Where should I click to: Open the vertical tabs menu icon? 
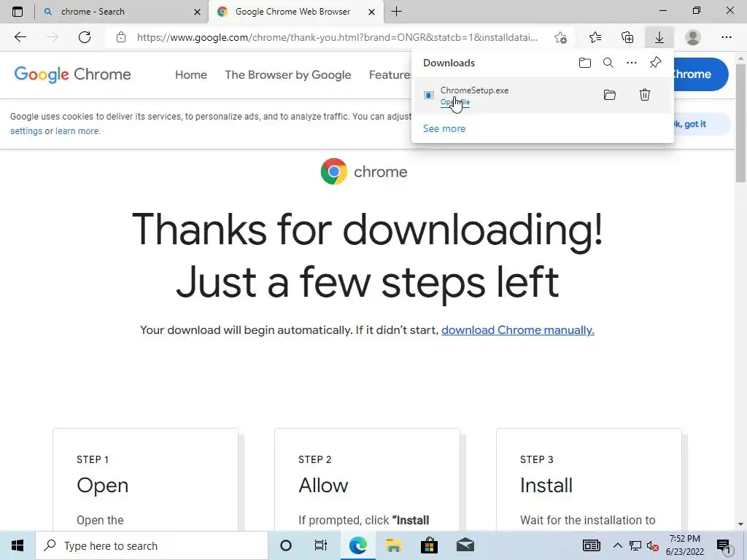pyautogui.click(x=18, y=12)
